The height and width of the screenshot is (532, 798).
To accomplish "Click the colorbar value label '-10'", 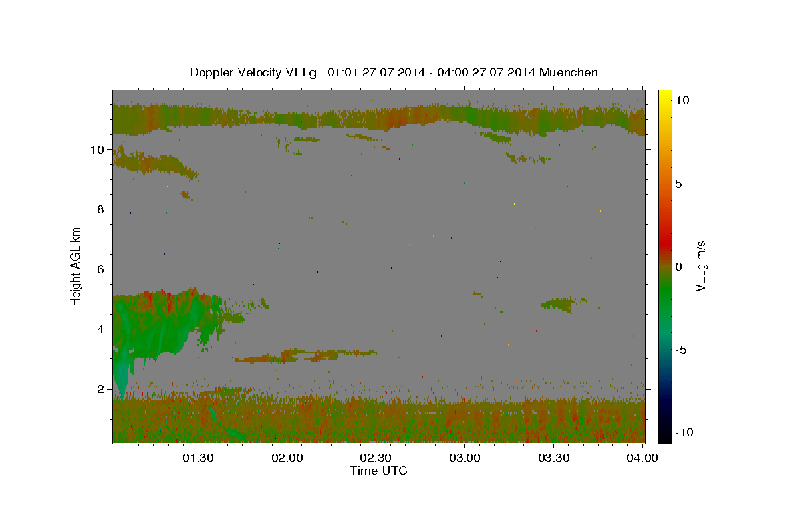I will (x=683, y=433).
